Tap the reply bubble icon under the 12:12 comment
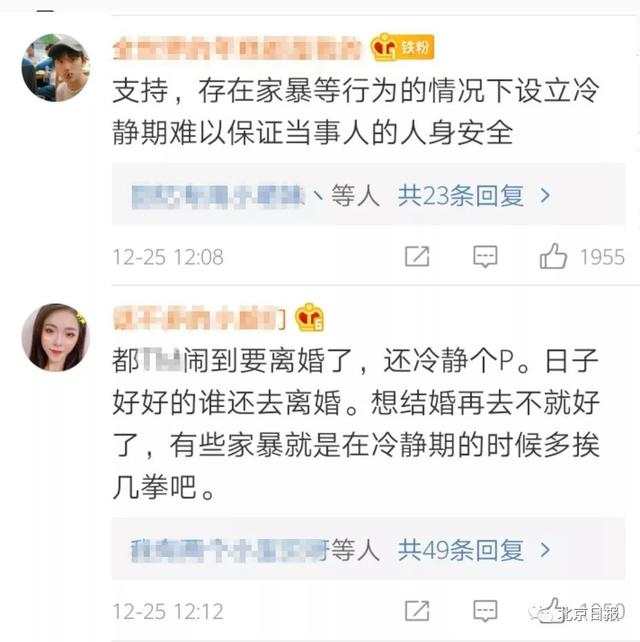The height and width of the screenshot is (642, 640). point(485,610)
